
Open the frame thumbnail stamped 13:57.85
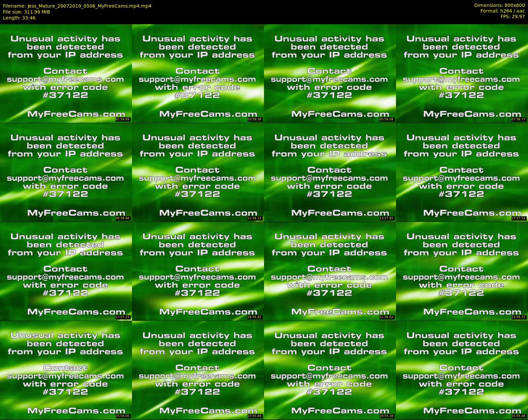(x=330, y=172)
